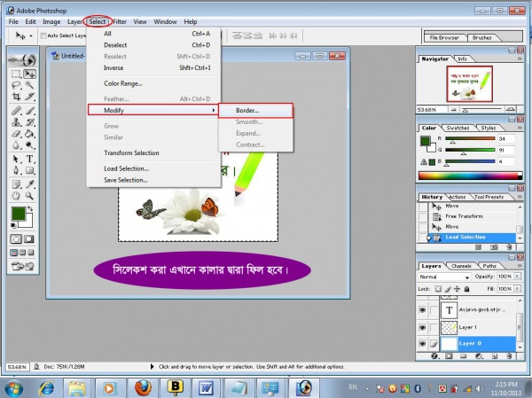Hide the text layer eye icon
Viewport: 532px width, 398px height.
(x=422, y=309)
